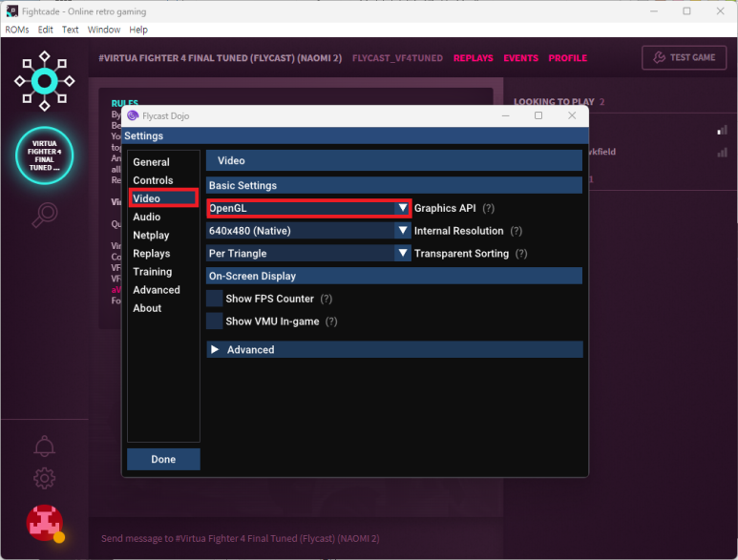The height and width of the screenshot is (560, 738).
Task: Click the #VIRTUA FIGHTER 4 FINAL TUNED channel title
Action: click(221, 58)
